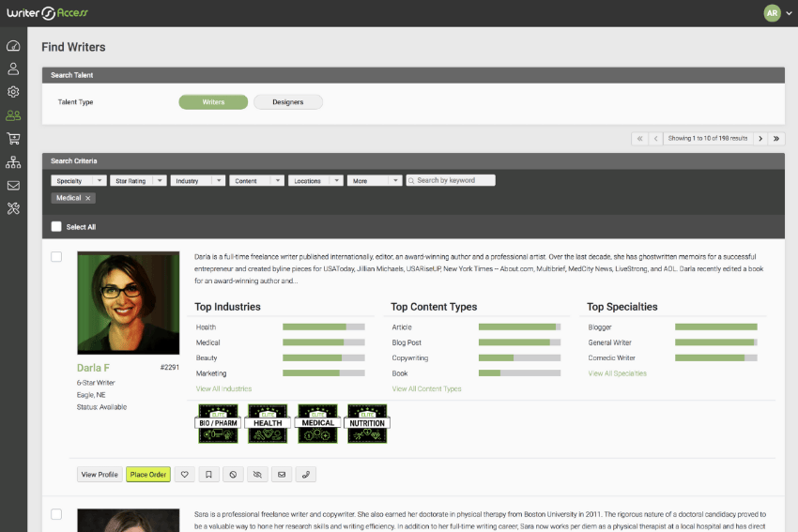Open the Star Rating dropdown
Screen dimensions: 798x532
point(138,180)
